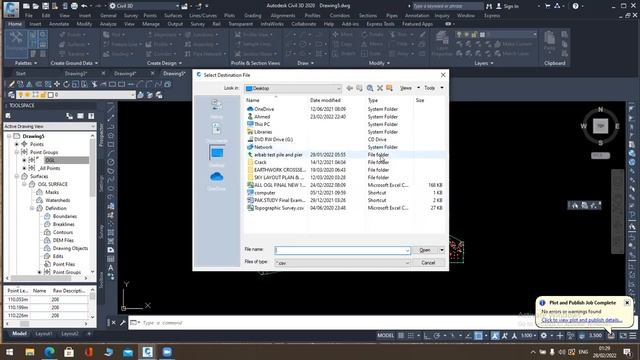
Task: Select the Documents place in dialog sidebar
Action: (216, 133)
